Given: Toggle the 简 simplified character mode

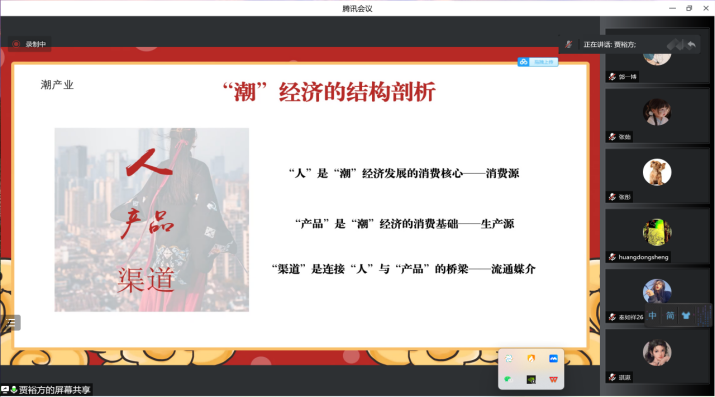Looking at the screenshot, I should tap(670, 315).
